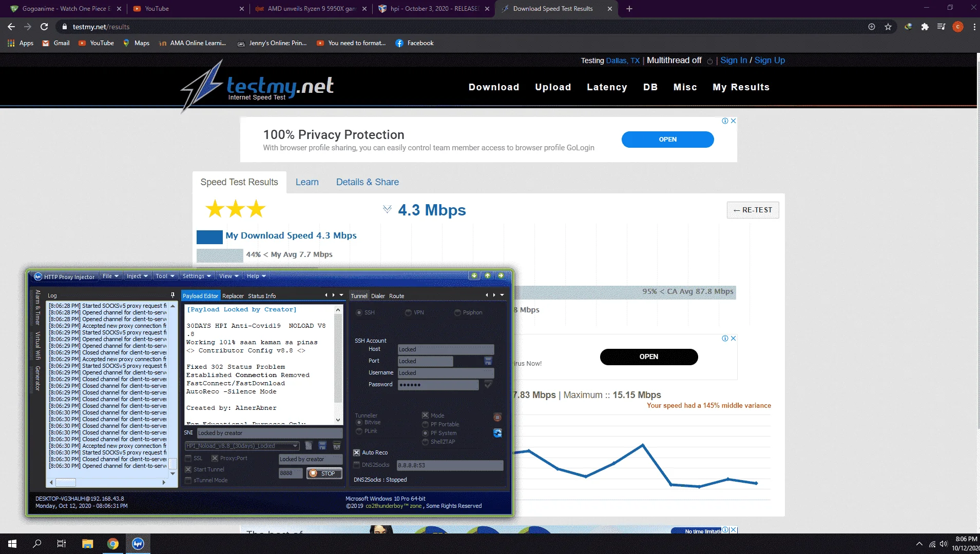Switch to the Replacer tab
The height and width of the screenshot is (554, 980).
pyautogui.click(x=233, y=296)
